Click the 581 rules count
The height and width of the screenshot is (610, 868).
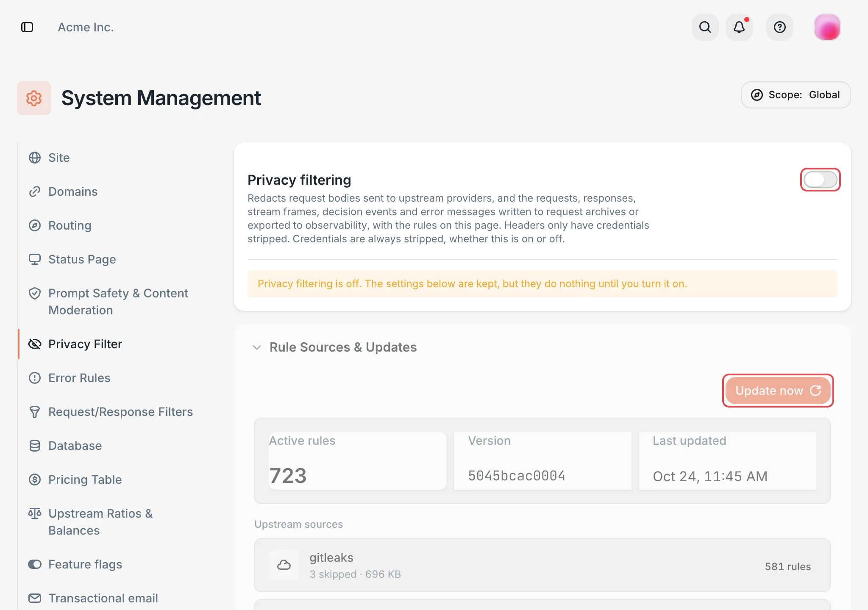pyautogui.click(x=787, y=566)
